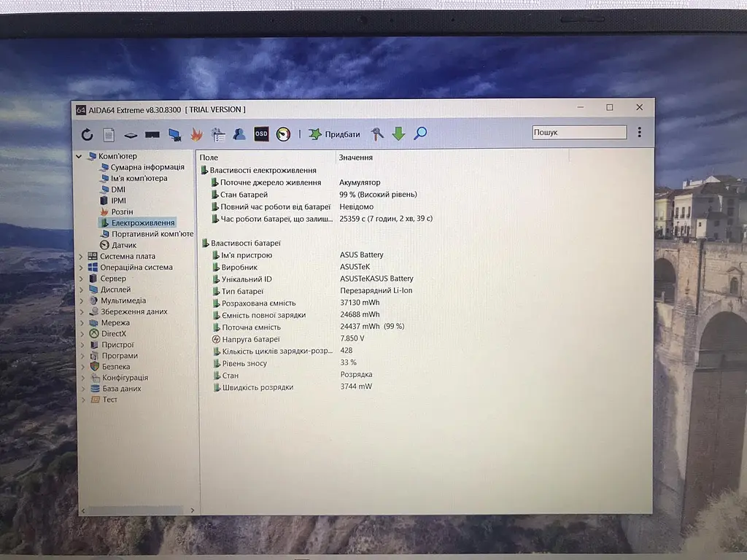Image resolution: width=747 pixels, height=560 pixels.
Task: Select the Безпека tree item
Action: coord(116,367)
